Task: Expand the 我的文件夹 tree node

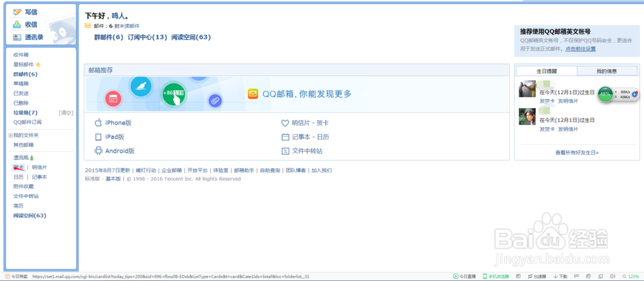Action: [x=11, y=136]
